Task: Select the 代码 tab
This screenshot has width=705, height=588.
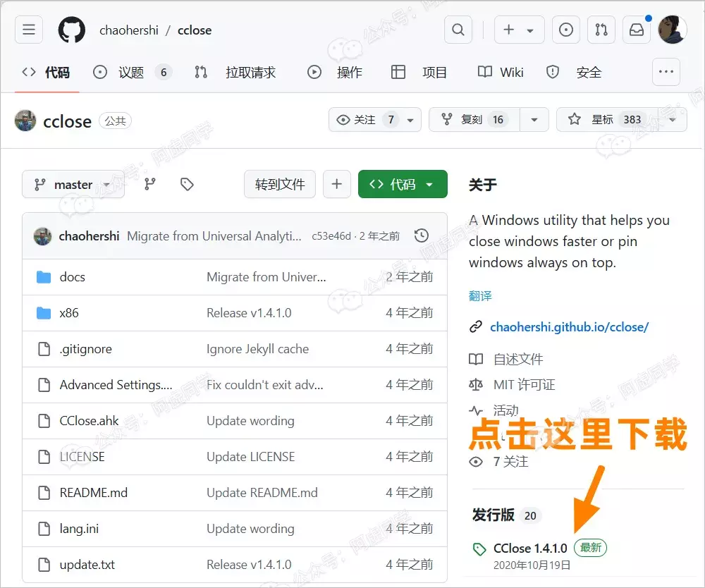Action: 47,72
